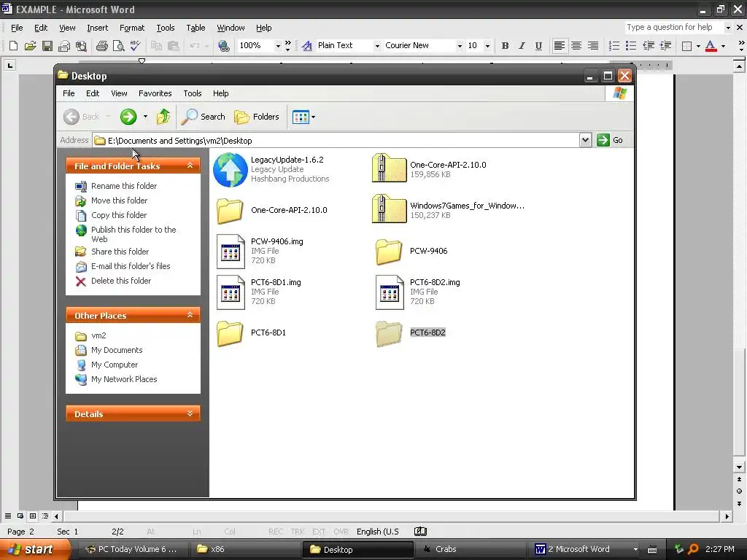
Task: Click the Print Preview icon in Word
Action: click(119, 46)
